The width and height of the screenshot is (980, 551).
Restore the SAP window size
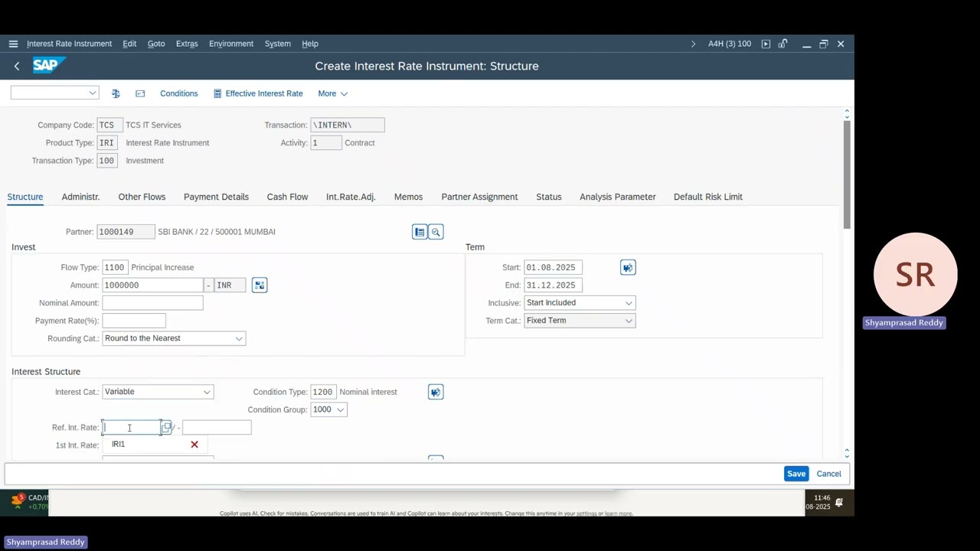pyautogui.click(x=824, y=44)
